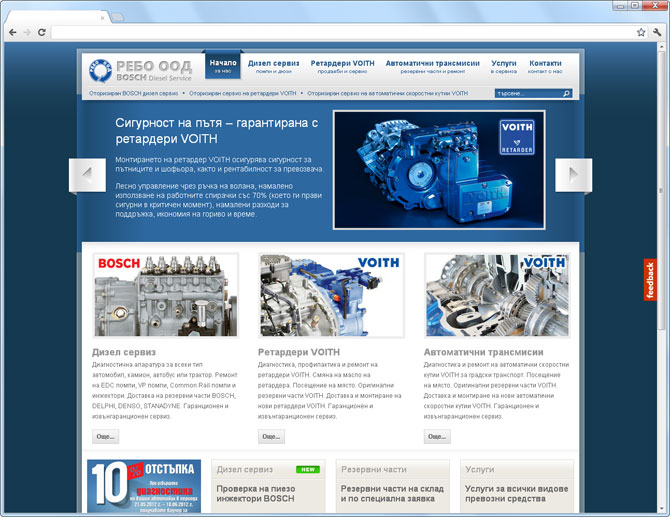Viewport: 670px width, 517px height.
Task: Open the Контакти menu item
Action: 545,66
